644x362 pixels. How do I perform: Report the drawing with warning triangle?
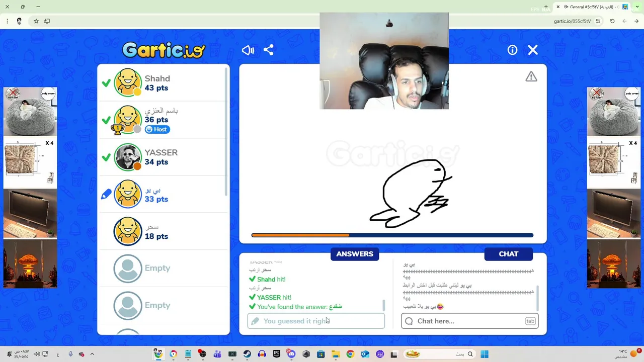point(531,76)
